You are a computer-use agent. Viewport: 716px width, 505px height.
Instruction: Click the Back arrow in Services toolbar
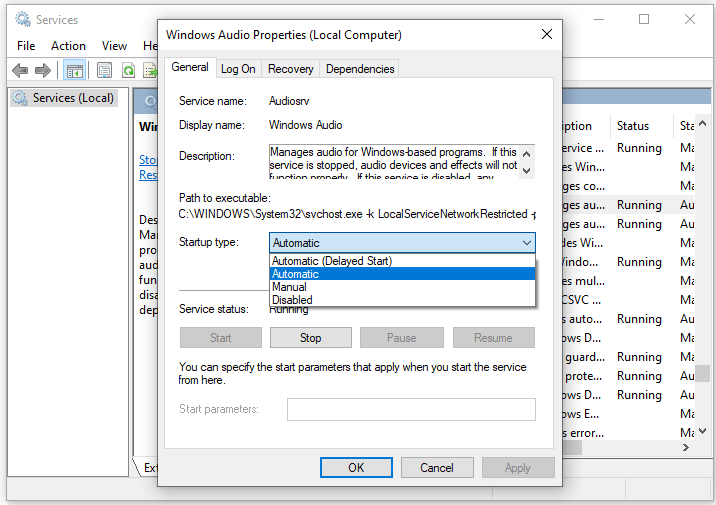click(20, 70)
